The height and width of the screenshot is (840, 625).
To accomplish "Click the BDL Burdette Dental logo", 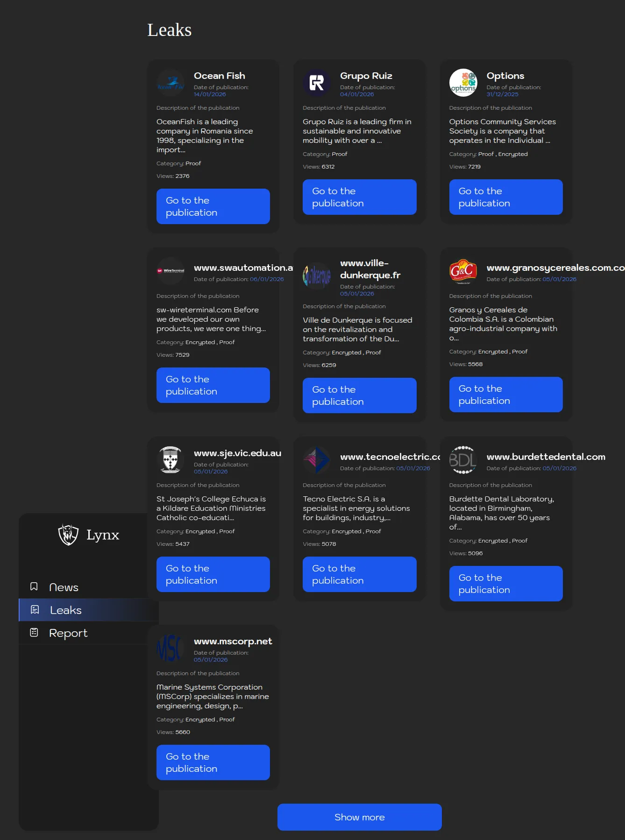I will (x=463, y=460).
